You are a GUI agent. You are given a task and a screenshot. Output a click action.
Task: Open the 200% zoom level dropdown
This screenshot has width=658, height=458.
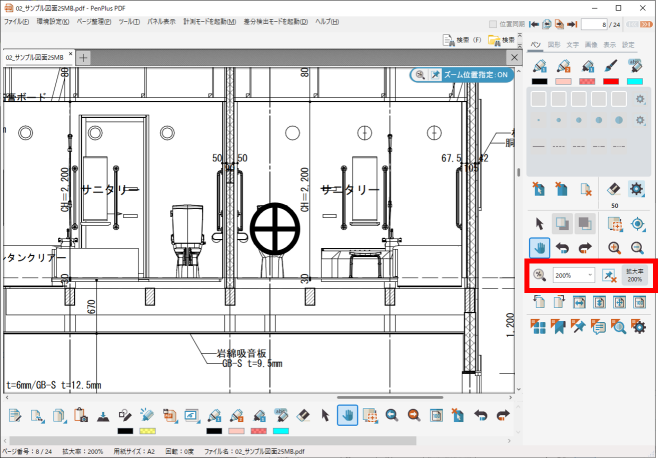[x=591, y=274]
